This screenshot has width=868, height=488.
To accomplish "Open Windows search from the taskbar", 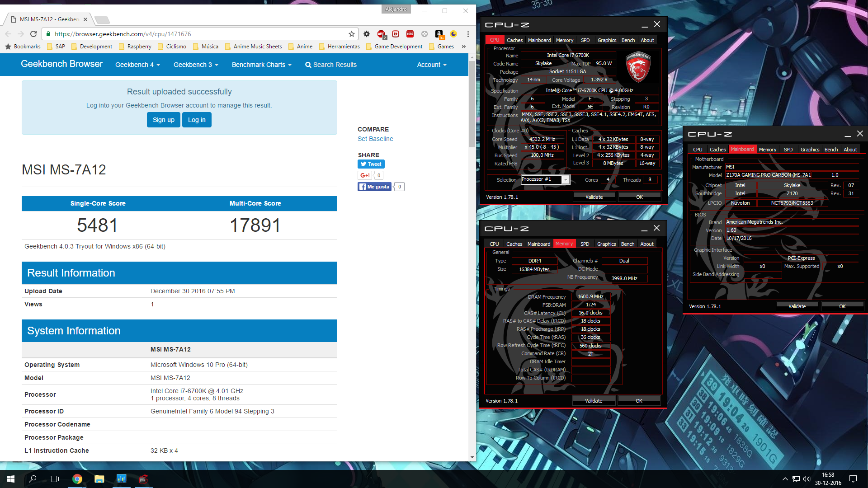I will 33,479.
